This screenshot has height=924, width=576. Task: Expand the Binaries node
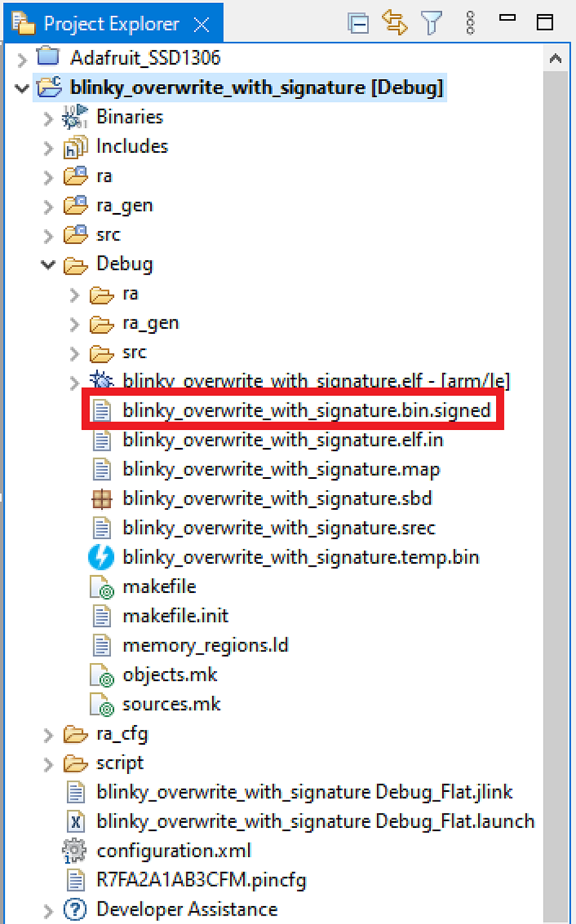click(x=48, y=118)
